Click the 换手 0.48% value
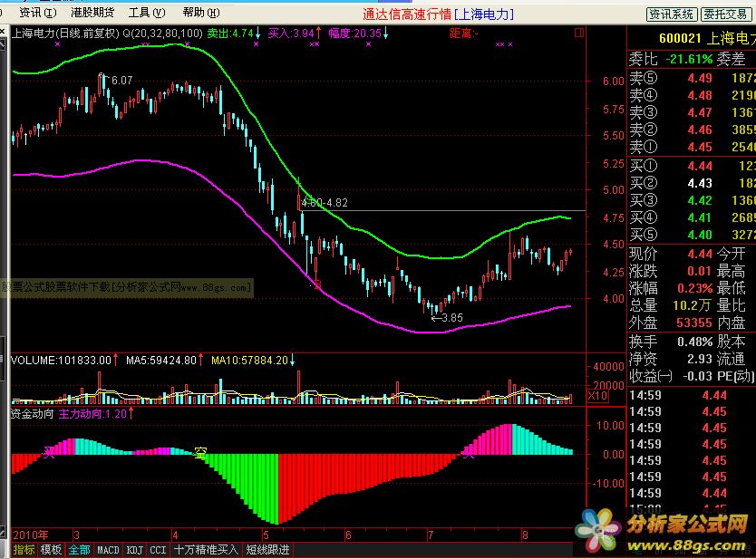 coord(694,342)
